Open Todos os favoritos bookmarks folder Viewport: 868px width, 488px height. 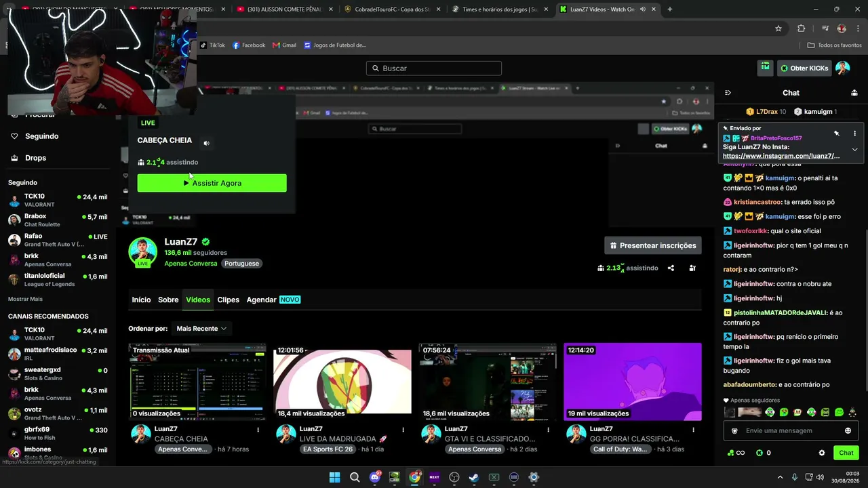[x=835, y=45]
